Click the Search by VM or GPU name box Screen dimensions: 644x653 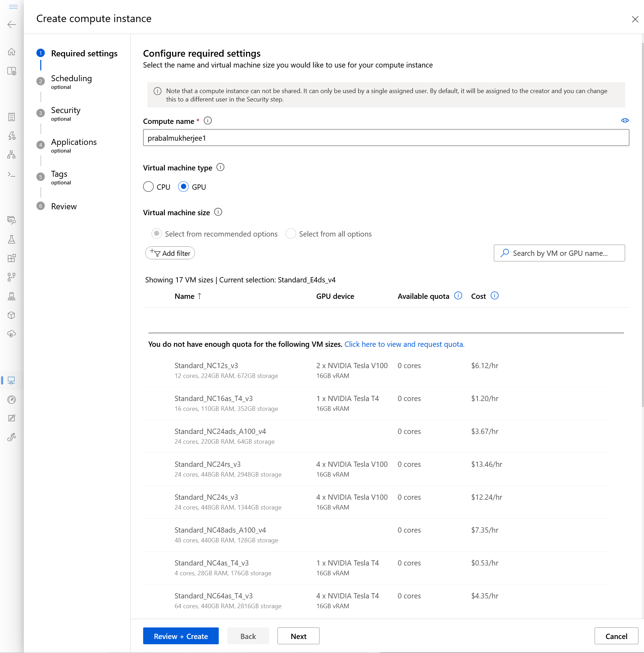[559, 253]
